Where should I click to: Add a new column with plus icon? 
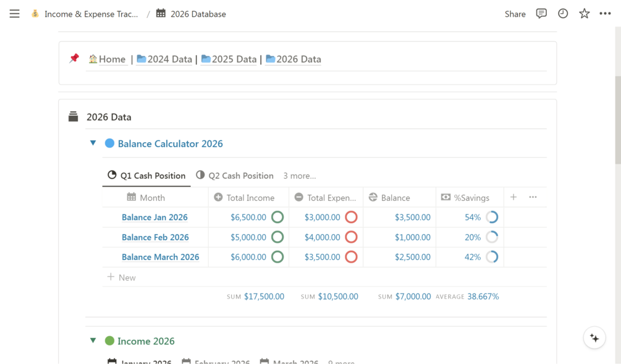(x=513, y=197)
